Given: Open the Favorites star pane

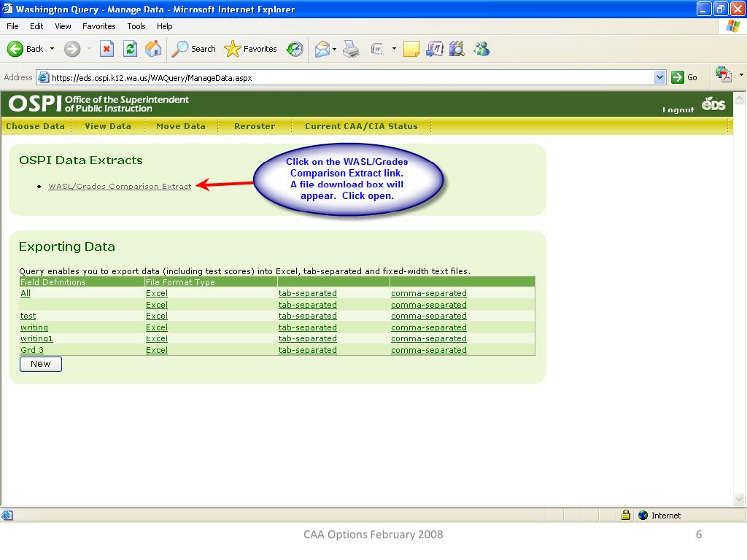Looking at the screenshot, I should (x=251, y=49).
